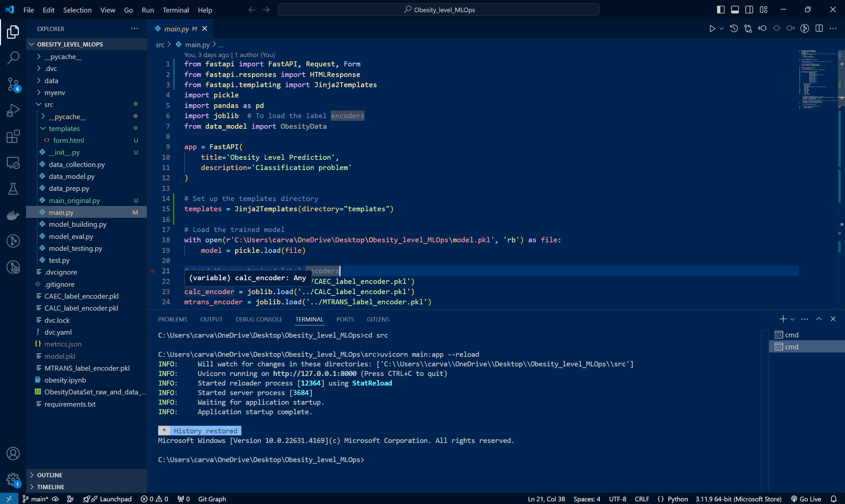The image size is (845, 504).
Task: Toggle the Panel visibility
Action: (735, 10)
